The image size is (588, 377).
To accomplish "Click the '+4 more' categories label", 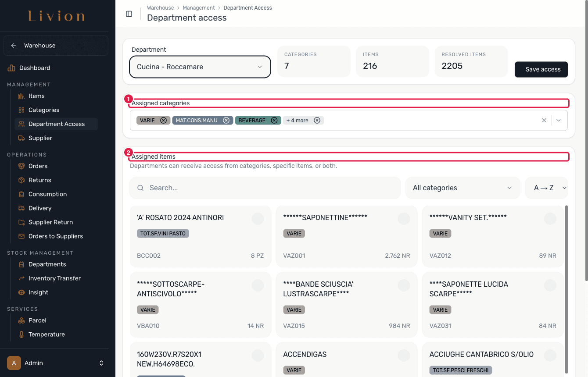I will pos(298,121).
